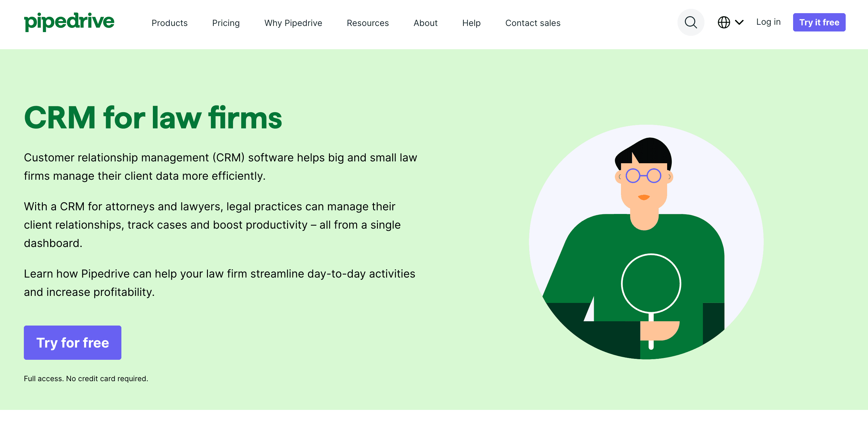Click the Contact sales icon
This screenshot has width=868, height=442.
pyautogui.click(x=533, y=23)
